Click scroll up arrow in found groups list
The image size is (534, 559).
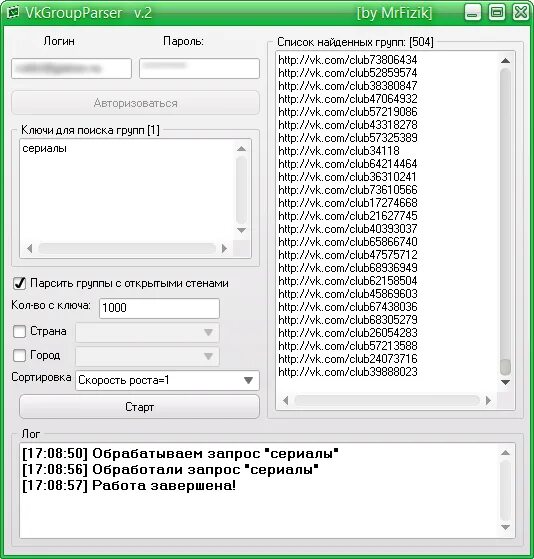[x=505, y=61]
